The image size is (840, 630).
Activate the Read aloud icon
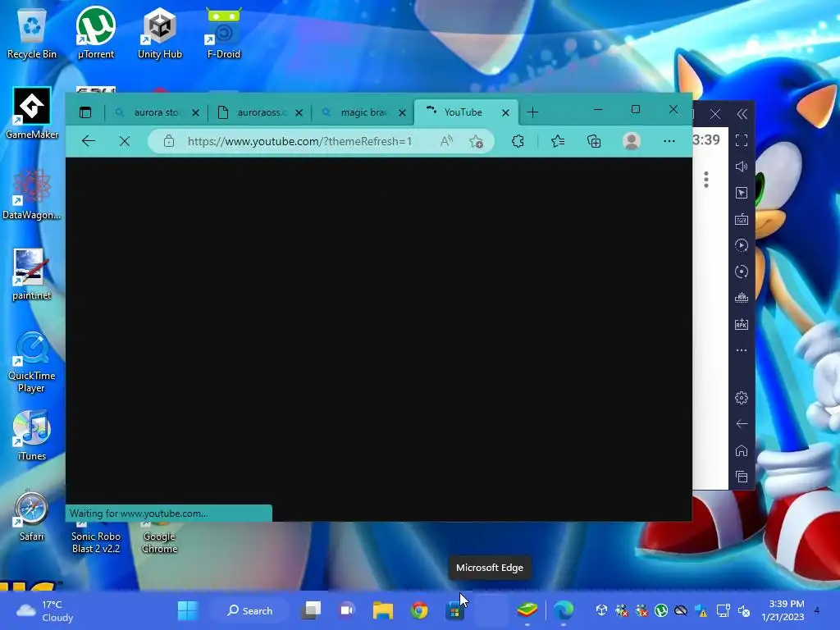click(446, 141)
